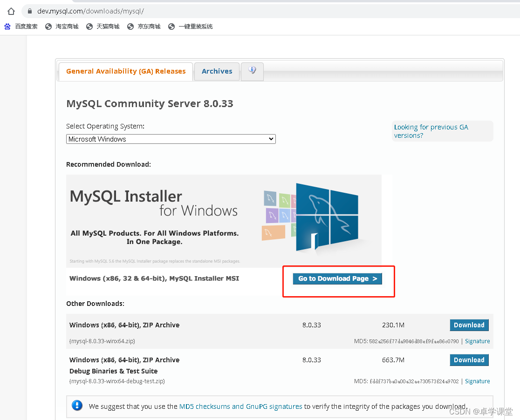Open the 百度搜索 bookmark
The height and width of the screenshot is (420, 520).
(21, 27)
